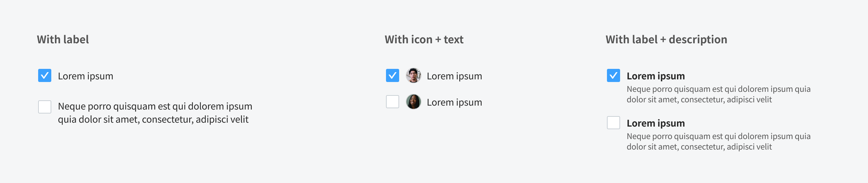Click the woman's avatar photo

413,102
